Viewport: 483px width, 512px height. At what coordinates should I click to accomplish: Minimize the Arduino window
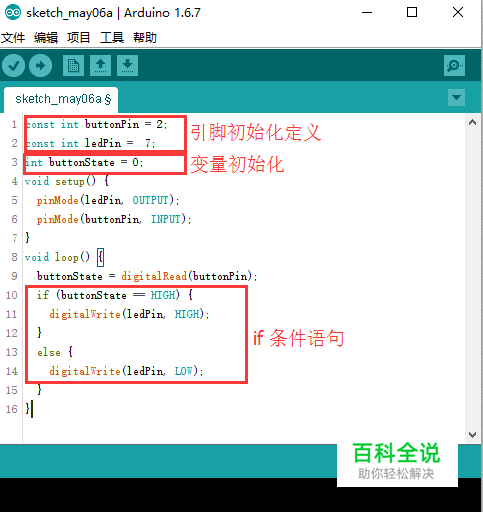[x=367, y=13]
